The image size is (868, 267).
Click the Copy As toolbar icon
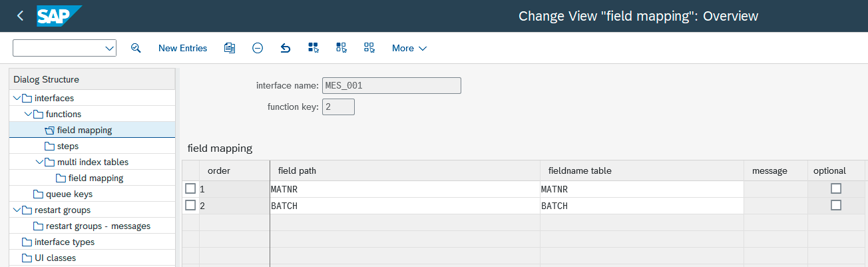tap(230, 48)
